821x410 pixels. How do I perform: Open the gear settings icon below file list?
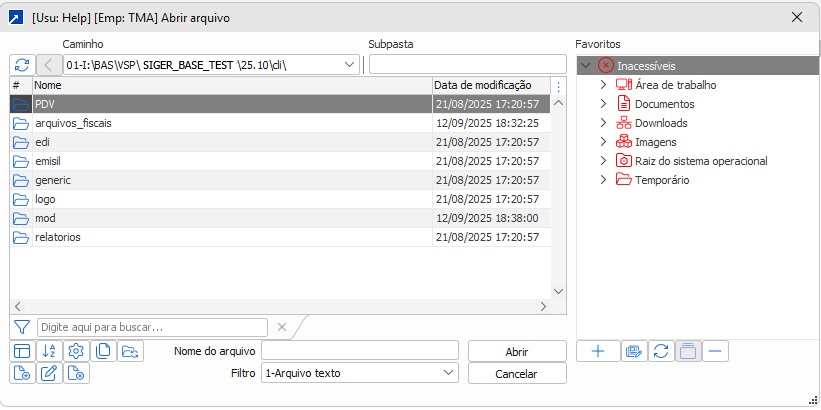(x=76, y=351)
